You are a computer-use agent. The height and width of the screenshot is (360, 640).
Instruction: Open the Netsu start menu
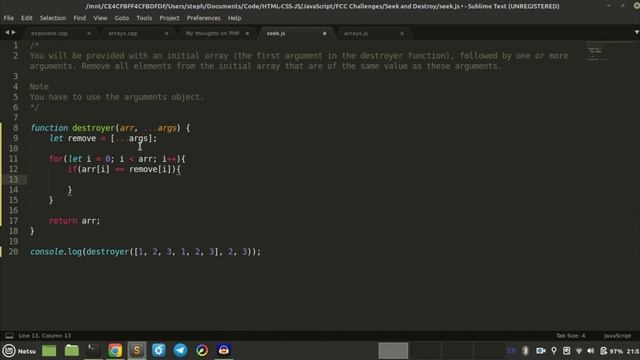[x=19, y=351]
